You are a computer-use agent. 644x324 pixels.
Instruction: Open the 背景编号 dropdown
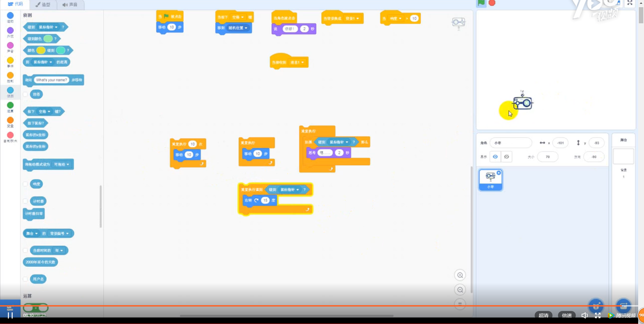click(x=59, y=234)
